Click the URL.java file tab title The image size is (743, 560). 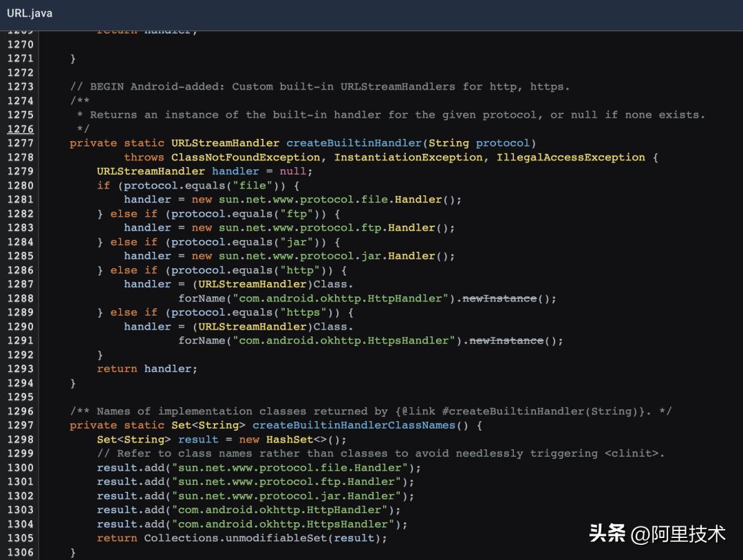pos(30,13)
